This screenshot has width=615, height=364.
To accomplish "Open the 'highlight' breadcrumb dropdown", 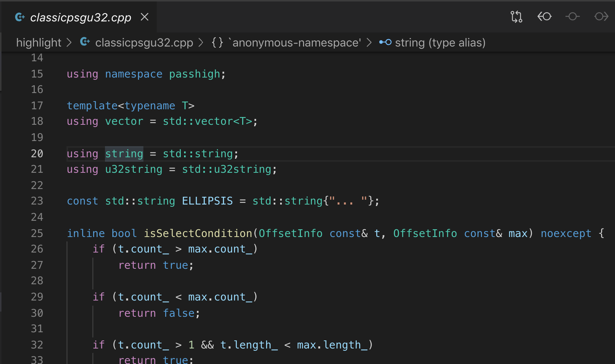I will [38, 42].
